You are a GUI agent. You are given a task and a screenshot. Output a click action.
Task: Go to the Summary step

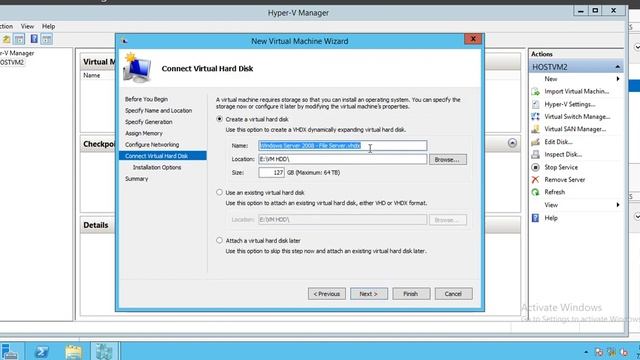136,179
